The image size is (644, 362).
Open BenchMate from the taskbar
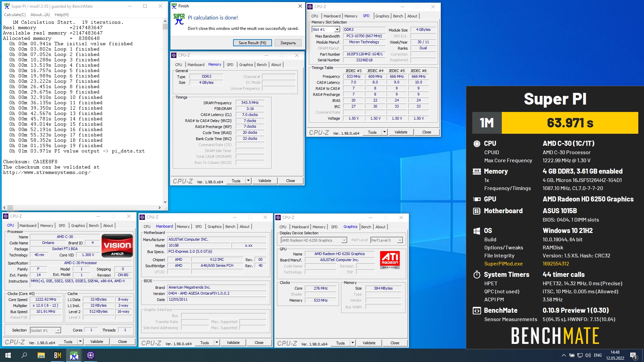(x=58, y=355)
